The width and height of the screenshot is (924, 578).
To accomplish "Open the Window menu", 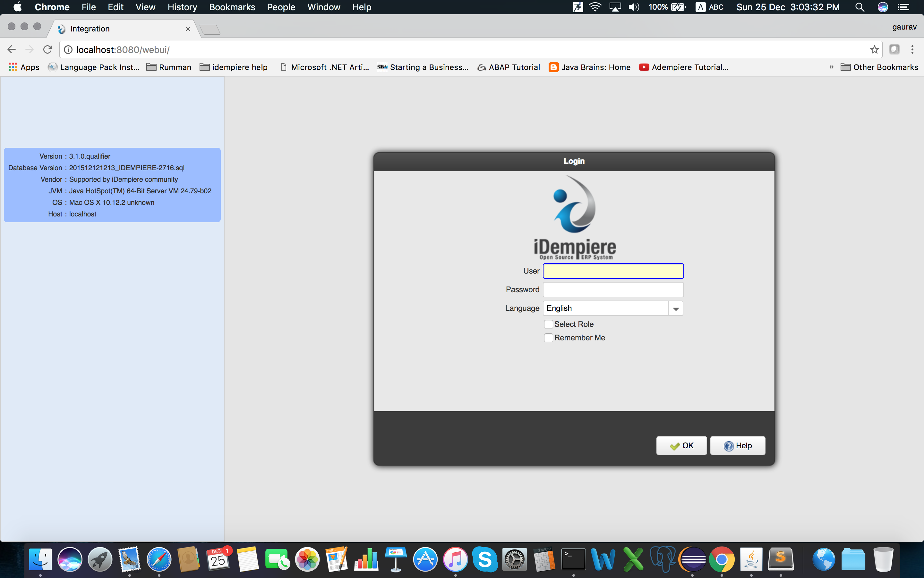I will [324, 7].
